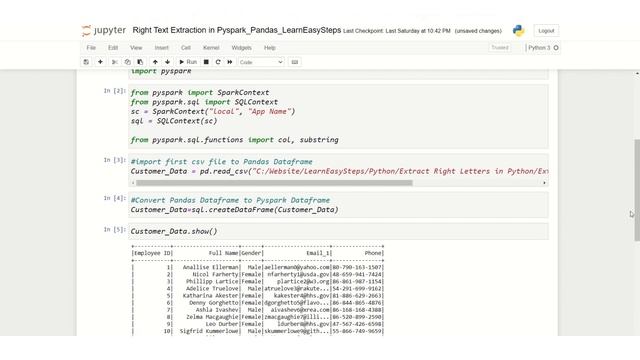Open the cell type Code dropdown
Screen dimensions: 640x360
(261, 62)
